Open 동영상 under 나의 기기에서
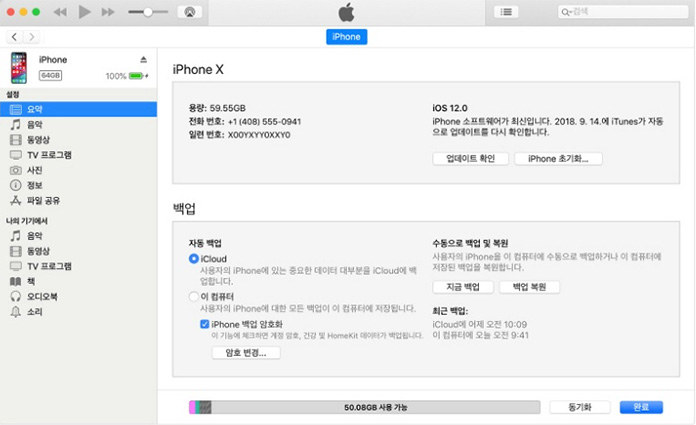 pyautogui.click(x=79, y=251)
